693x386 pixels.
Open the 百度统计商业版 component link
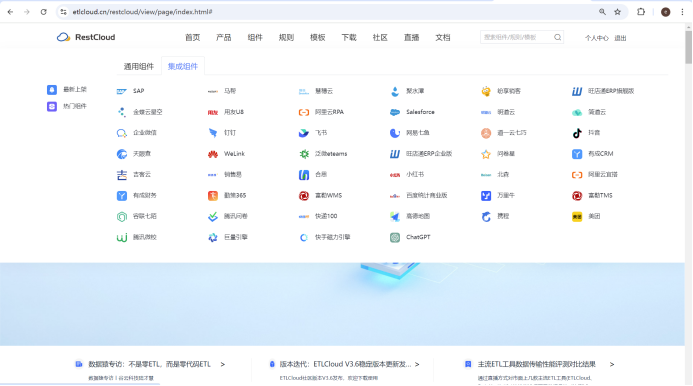426,195
